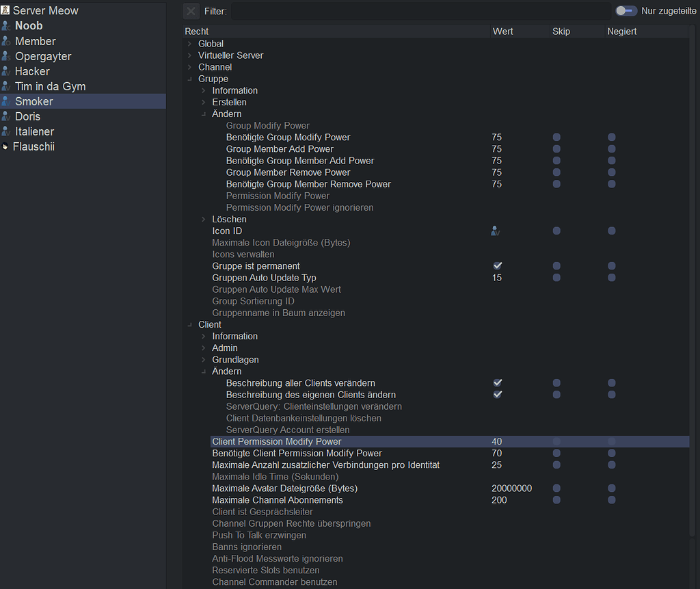Toggle the Nur zugeteilte switch

(x=625, y=11)
